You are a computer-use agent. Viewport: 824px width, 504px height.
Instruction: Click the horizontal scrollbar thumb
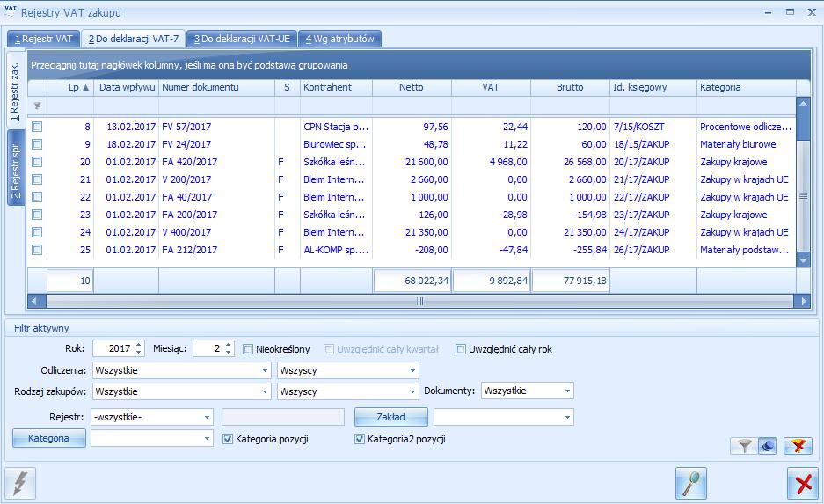[x=419, y=301]
